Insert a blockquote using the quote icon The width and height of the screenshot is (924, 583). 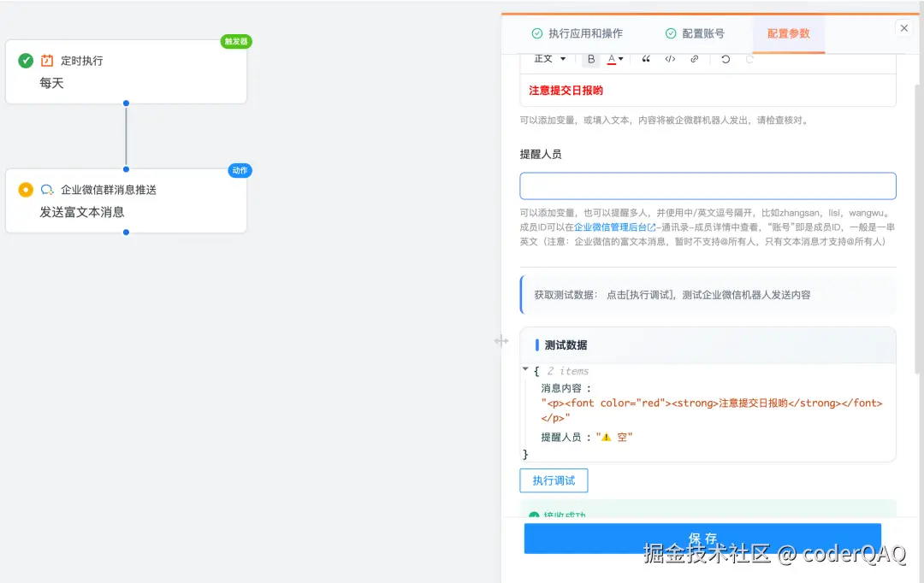click(x=646, y=59)
